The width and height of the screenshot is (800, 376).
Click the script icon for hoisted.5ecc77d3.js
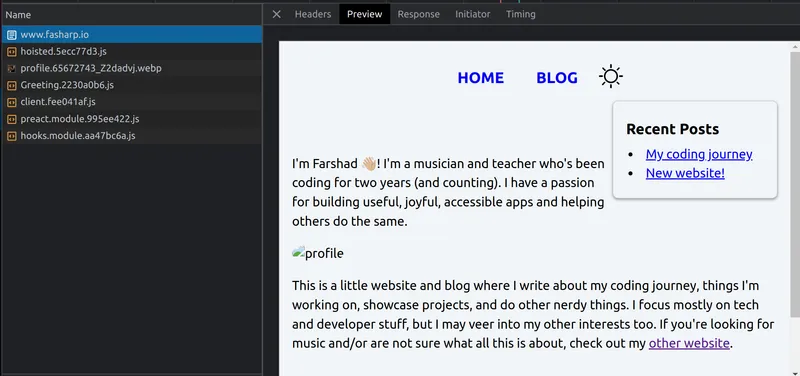click(12, 52)
